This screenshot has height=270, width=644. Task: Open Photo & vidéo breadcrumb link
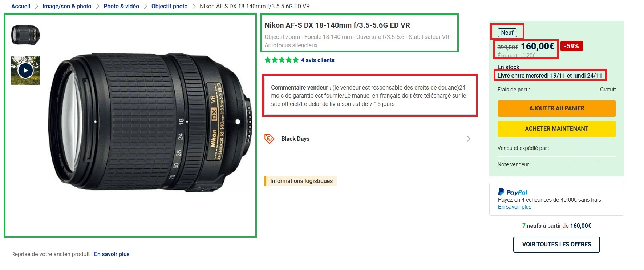(121, 6)
